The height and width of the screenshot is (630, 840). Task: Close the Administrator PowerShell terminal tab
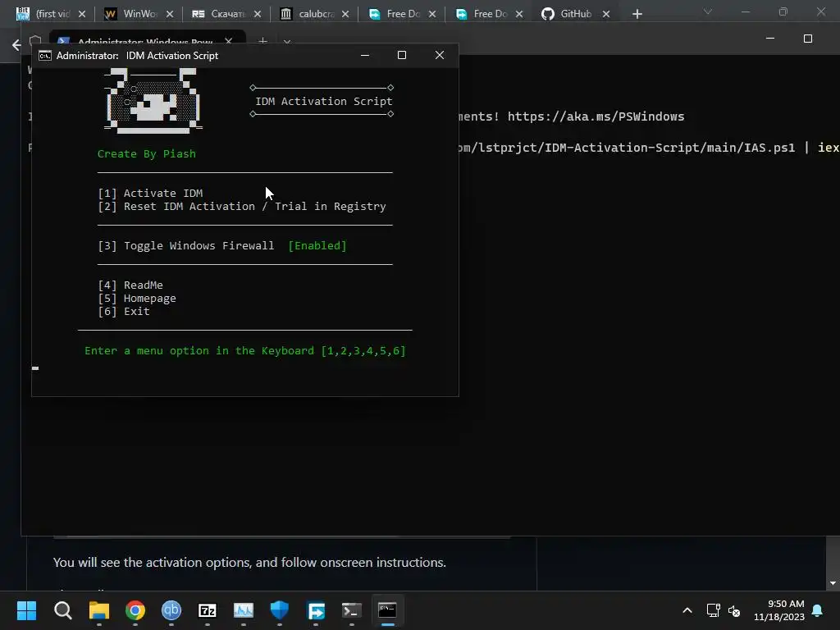click(x=229, y=41)
